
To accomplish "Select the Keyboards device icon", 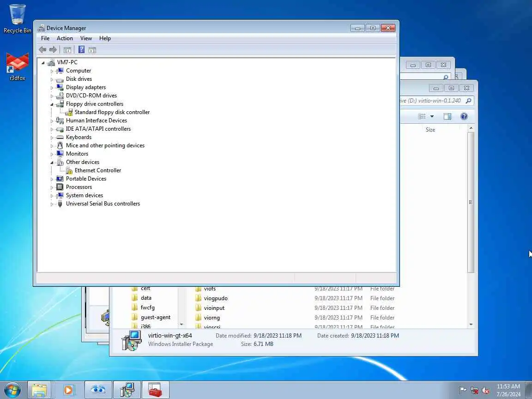I will (x=60, y=137).
